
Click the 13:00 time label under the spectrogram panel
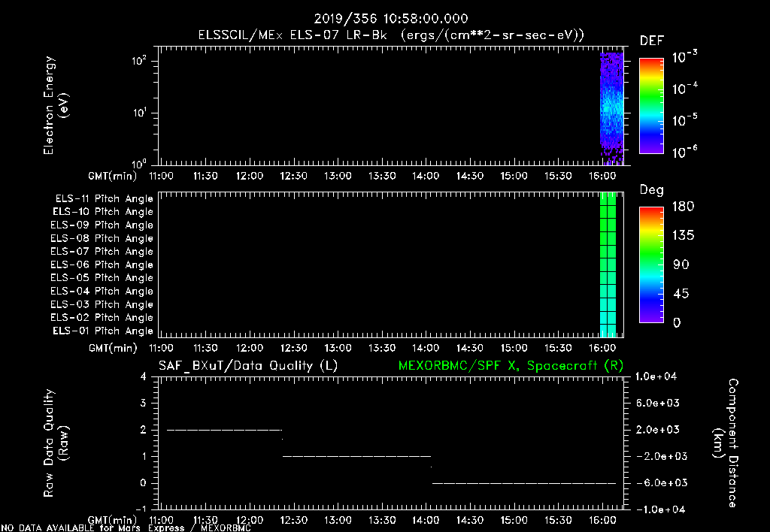point(338,176)
